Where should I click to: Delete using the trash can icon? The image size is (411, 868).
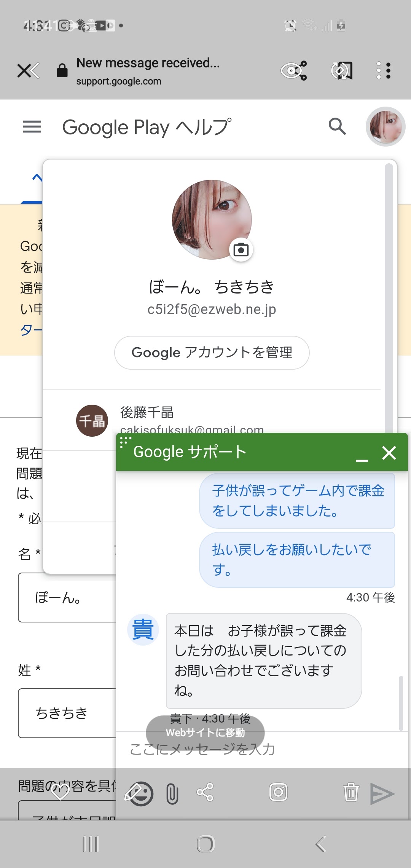[x=351, y=792]
